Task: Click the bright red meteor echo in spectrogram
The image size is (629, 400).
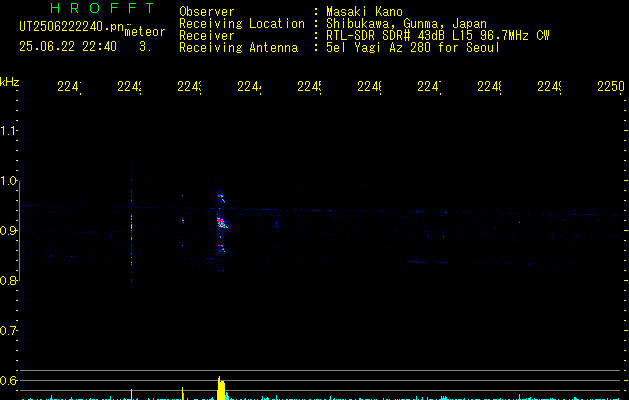Action: (x=221, y=222)
